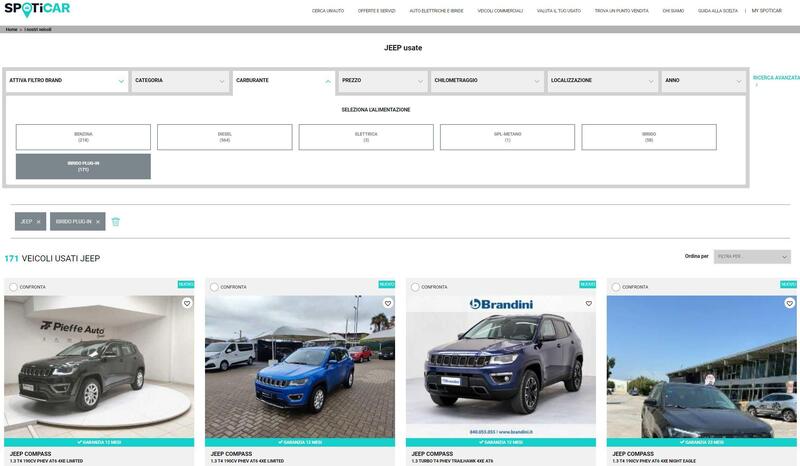Toggle Confronta on first Jeep Compass
Viewport: 800px width, 466px height.
pos(14,287)
